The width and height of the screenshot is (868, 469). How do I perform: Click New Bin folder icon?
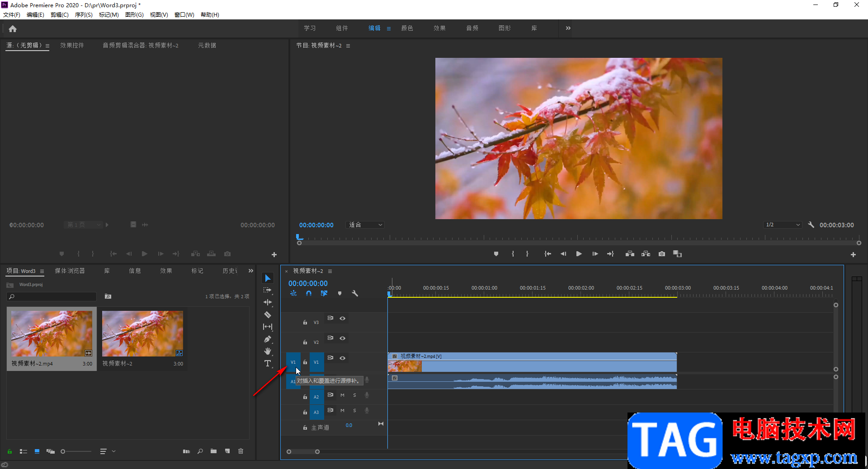pos(213,451)
